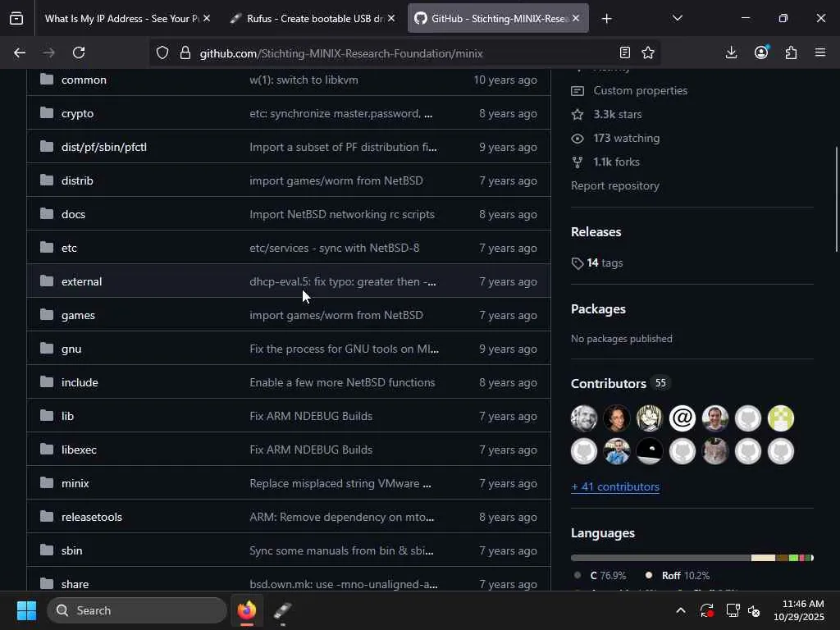Open commit 'w(1): switch to libkvm'
This screenshot has height=630, width=840.
point(304,80)
